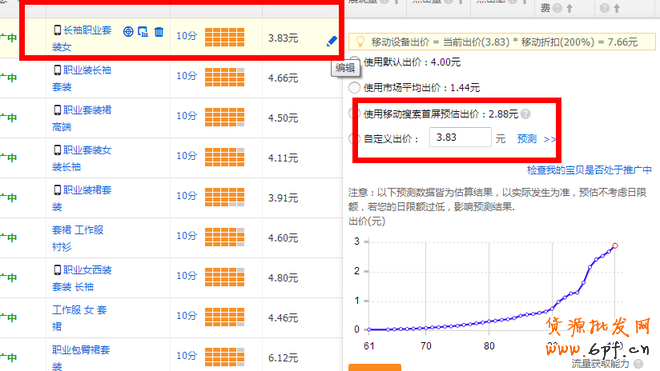This screenshot has width=660, height=371.
Task: Choose 使用移动搜索首屏预估出价 radio option
Action: coord(355,114)
